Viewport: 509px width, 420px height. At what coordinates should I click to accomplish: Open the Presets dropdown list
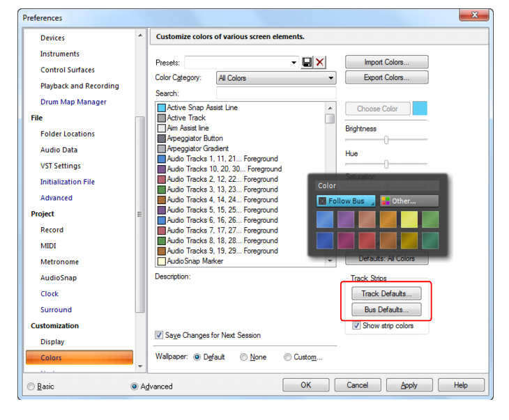tap(294, 63)
